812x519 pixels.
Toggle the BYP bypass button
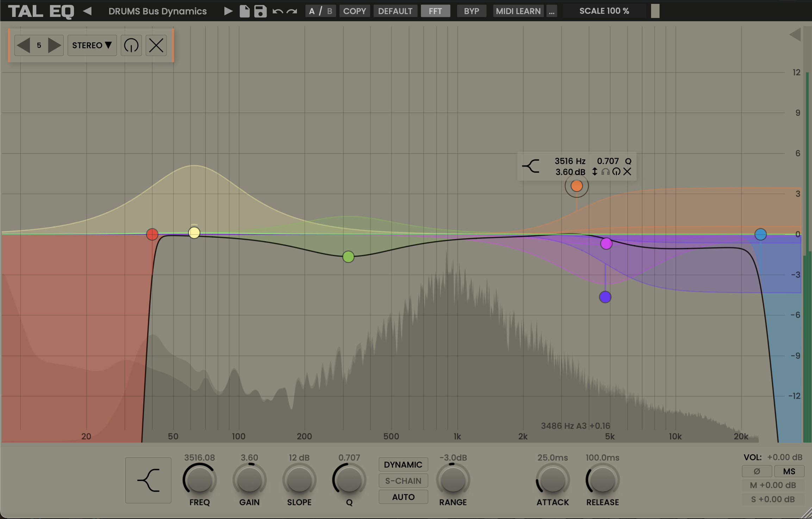pos(471,11)
